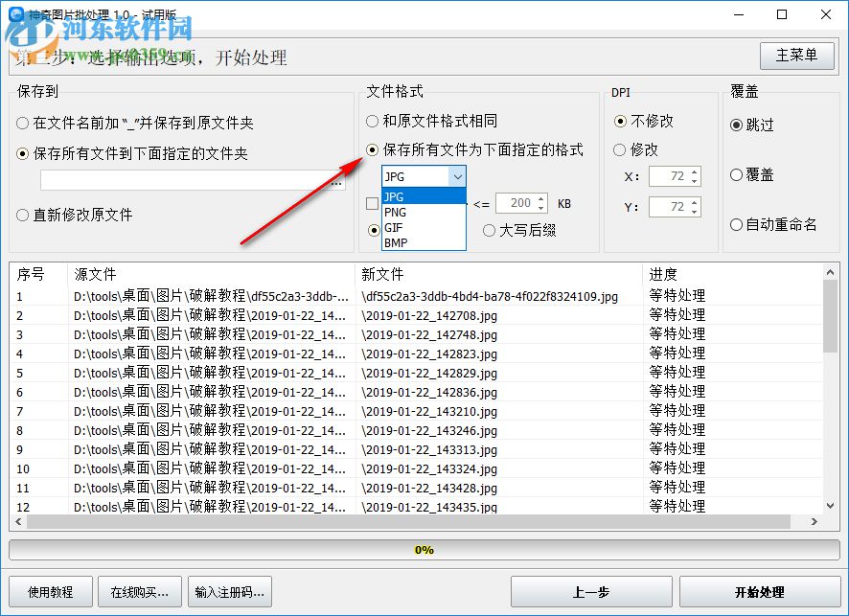Click 输入注册码... button

pos(230,592)
